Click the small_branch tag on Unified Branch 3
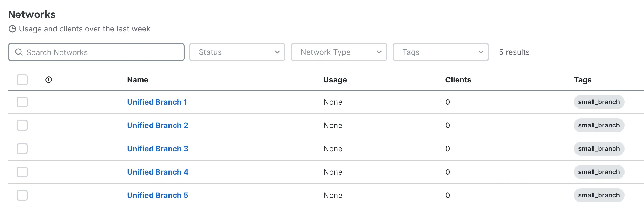644x217 pixels. 599,149
